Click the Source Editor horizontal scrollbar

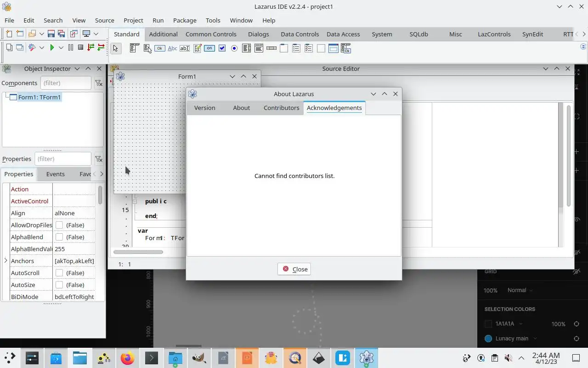point(138,252)
